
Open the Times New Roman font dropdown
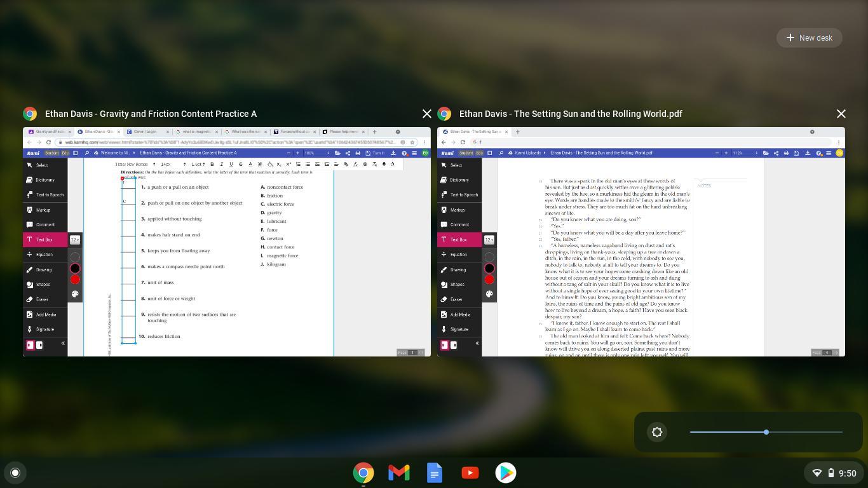point(135,164)
